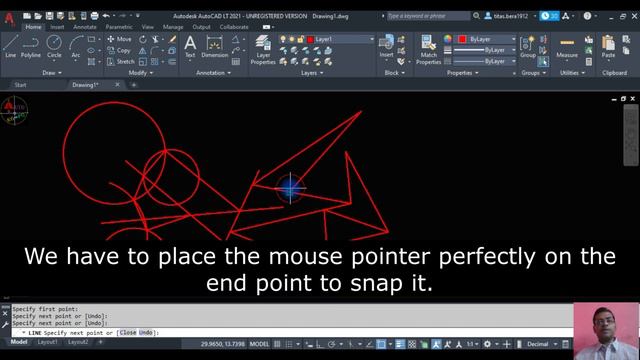Select the Rotate tool icon
The image size is (640, 360).
point(142,39)
